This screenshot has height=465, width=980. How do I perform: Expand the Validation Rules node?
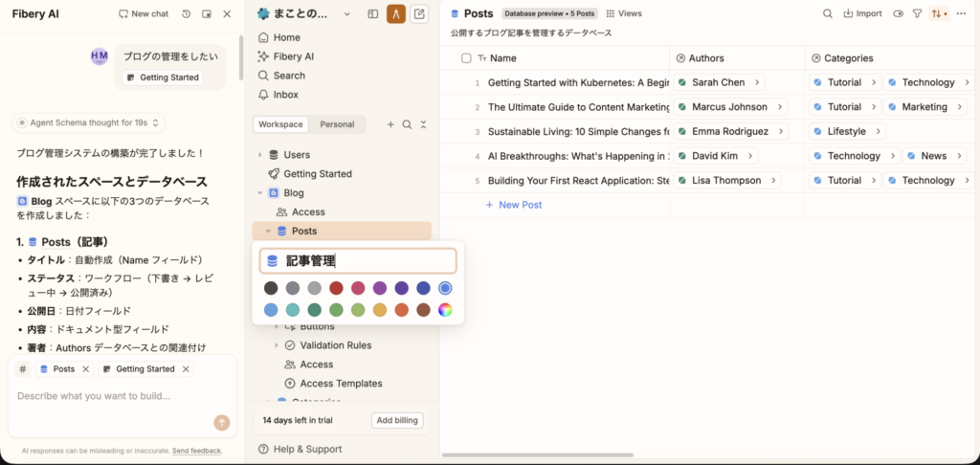point(277,345)
